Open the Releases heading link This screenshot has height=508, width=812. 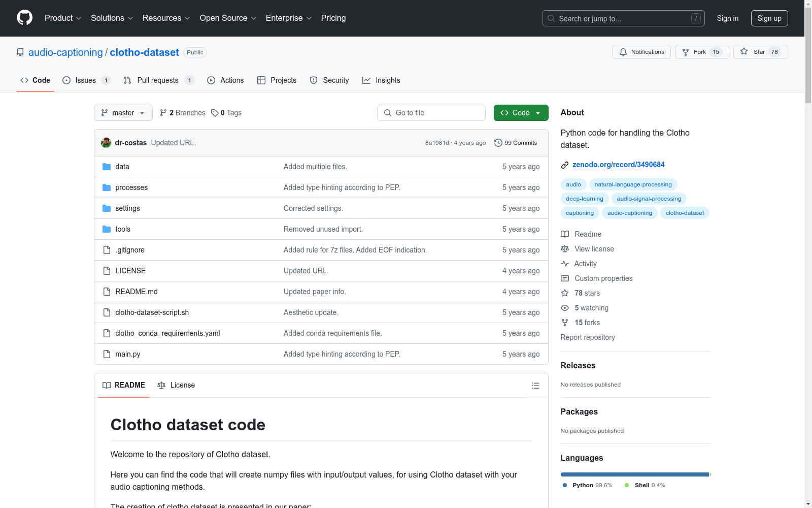coord(578,365)
